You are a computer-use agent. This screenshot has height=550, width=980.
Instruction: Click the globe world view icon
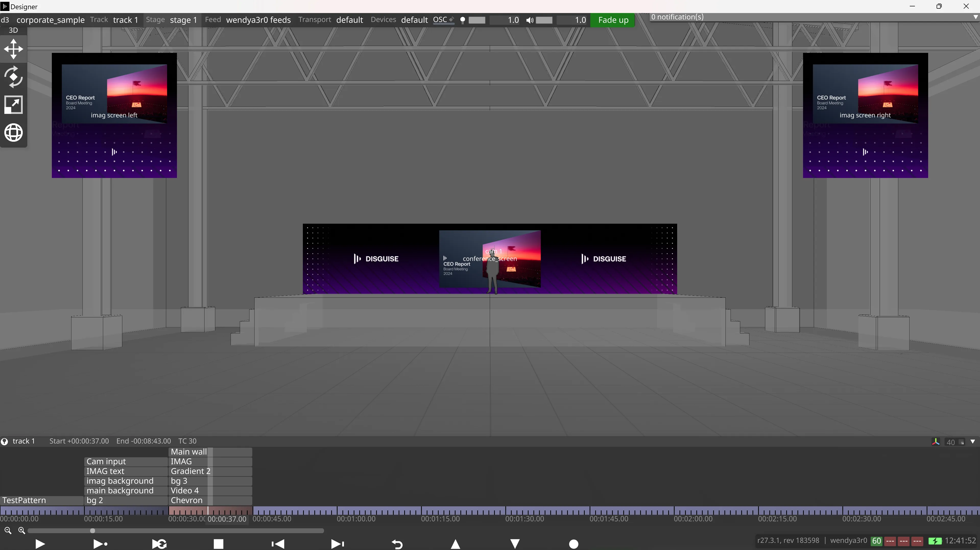click(13, 133)
